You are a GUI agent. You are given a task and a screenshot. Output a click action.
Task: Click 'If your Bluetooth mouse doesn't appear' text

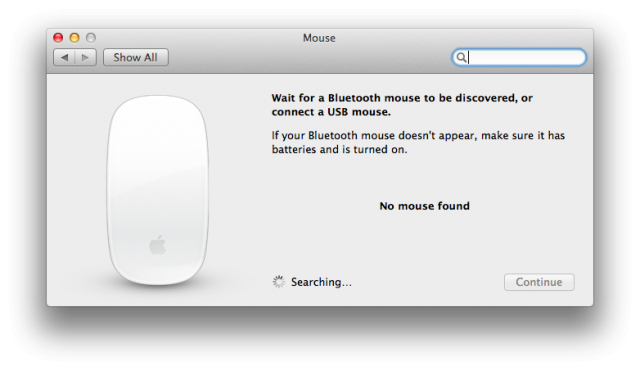point(418,142)
